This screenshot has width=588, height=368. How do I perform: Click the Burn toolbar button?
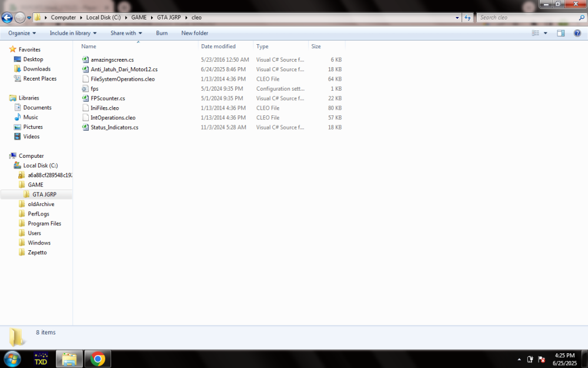tap(162, 33)
